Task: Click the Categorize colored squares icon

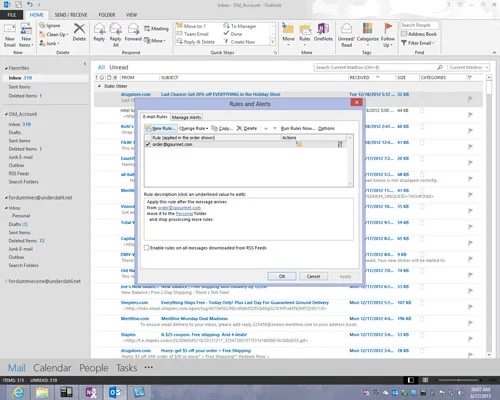Action: point(367,29)
